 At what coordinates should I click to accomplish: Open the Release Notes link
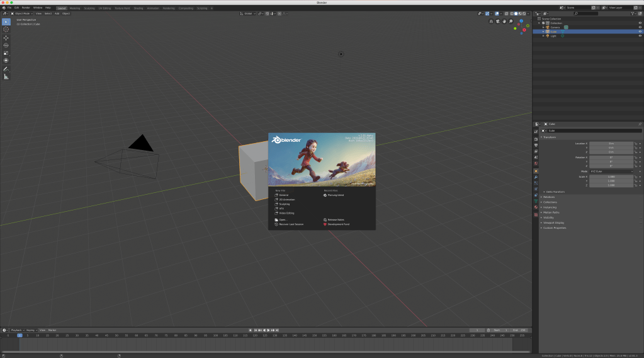pos(336,219)
